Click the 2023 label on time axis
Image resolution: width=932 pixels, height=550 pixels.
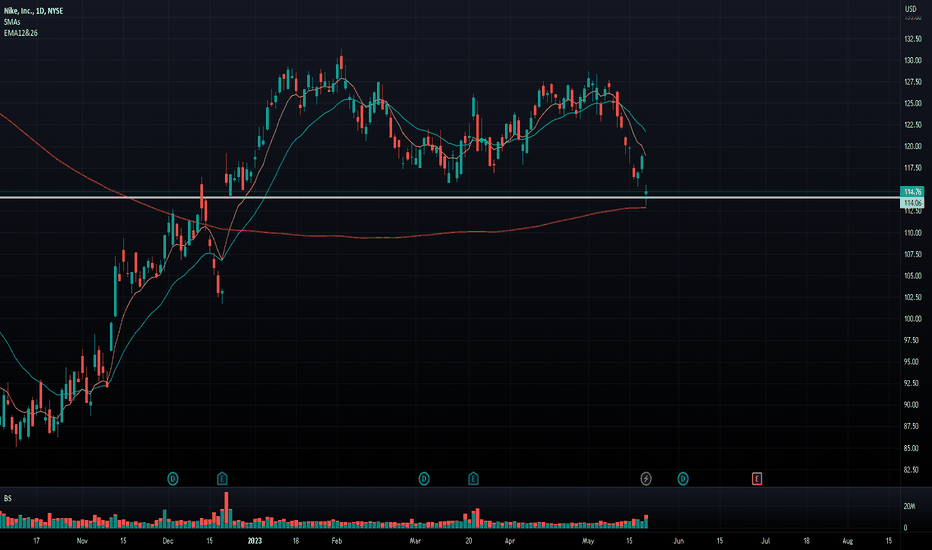(x=254, y=540)
